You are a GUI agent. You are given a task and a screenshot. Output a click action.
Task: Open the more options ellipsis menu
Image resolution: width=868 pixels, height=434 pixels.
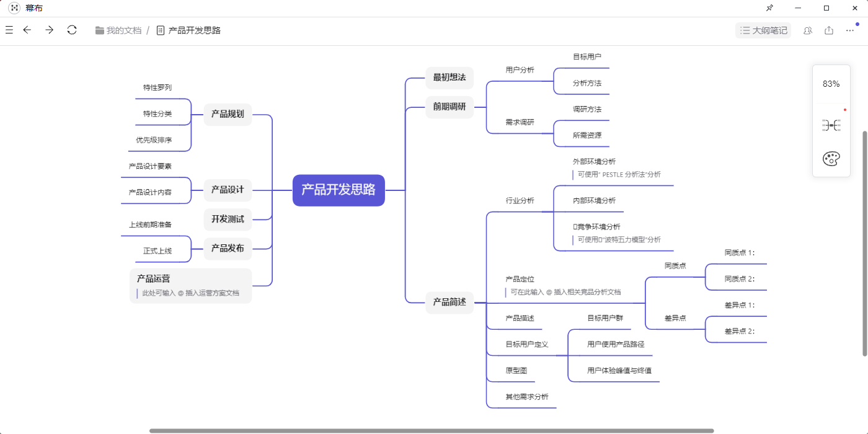click(850, 30)
